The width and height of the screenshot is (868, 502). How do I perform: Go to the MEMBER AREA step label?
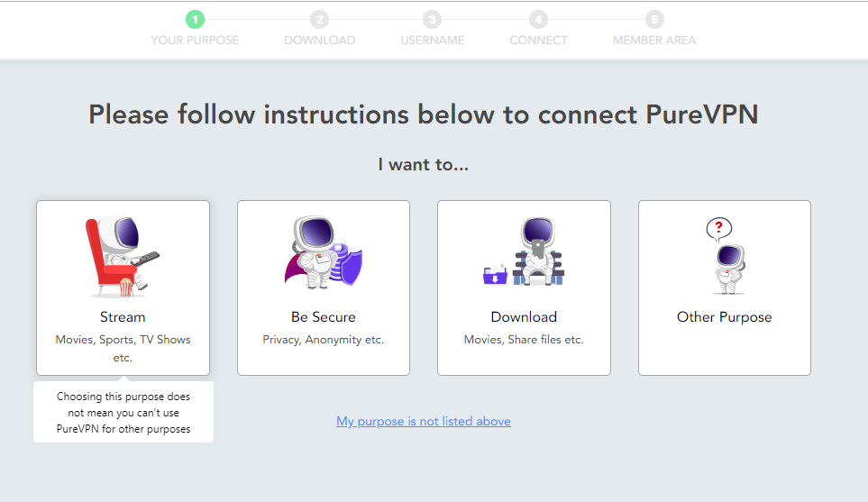pyautogui.click(x=654, y=41)
